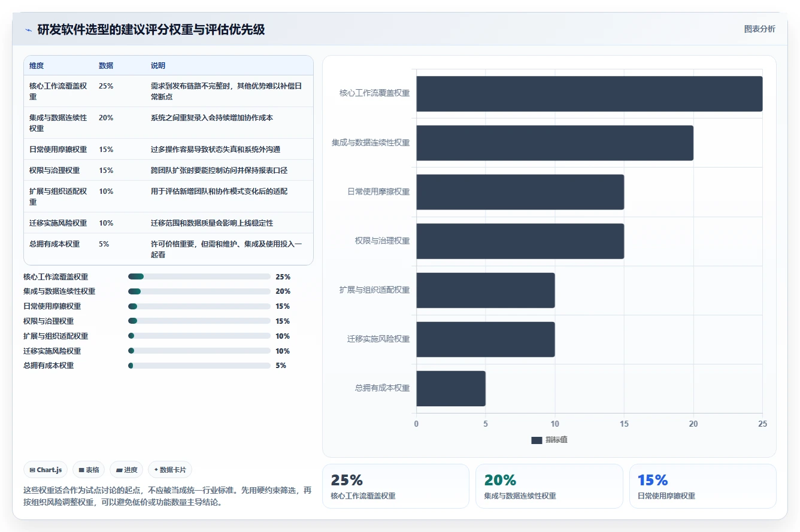Viewport: 800px width, 532px height.
Task: Click the progress bar for 迁移实施风险权重
Action: tap(199, 351)
